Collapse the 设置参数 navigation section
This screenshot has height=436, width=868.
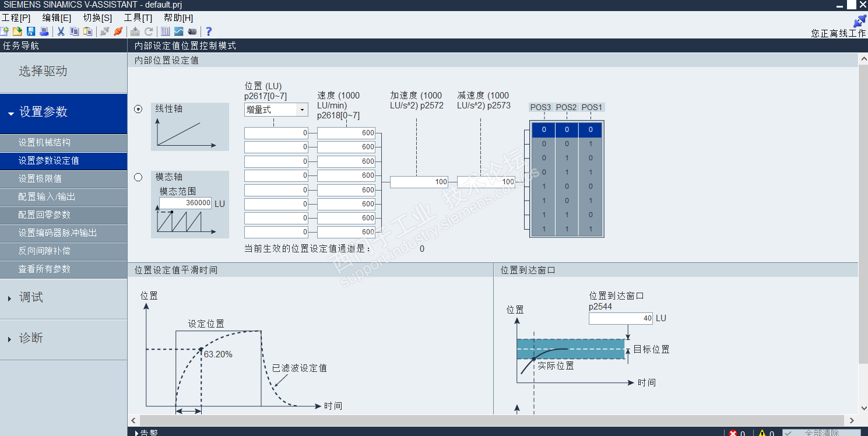tap(64, 114)
